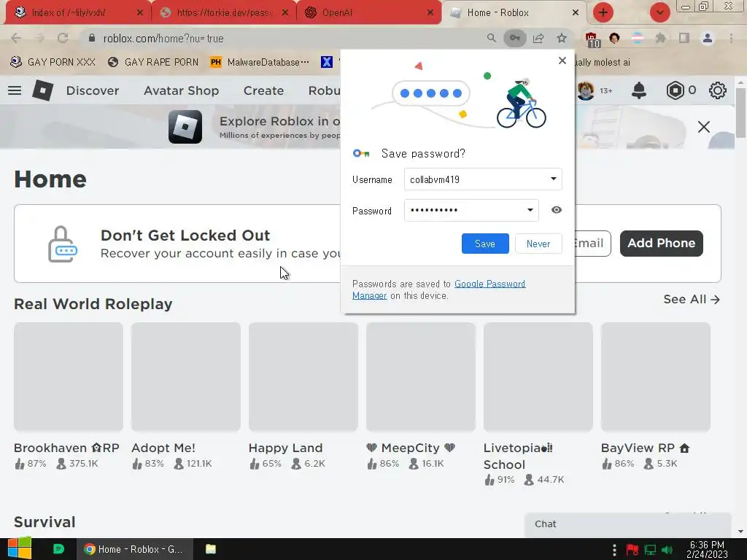Viewport: 747px width, 560px height.
Task: Click the Never button
Action: coord(538,244)
